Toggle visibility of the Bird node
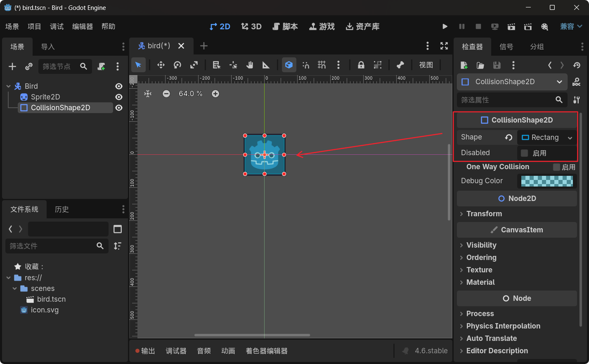 coord(119,86)
